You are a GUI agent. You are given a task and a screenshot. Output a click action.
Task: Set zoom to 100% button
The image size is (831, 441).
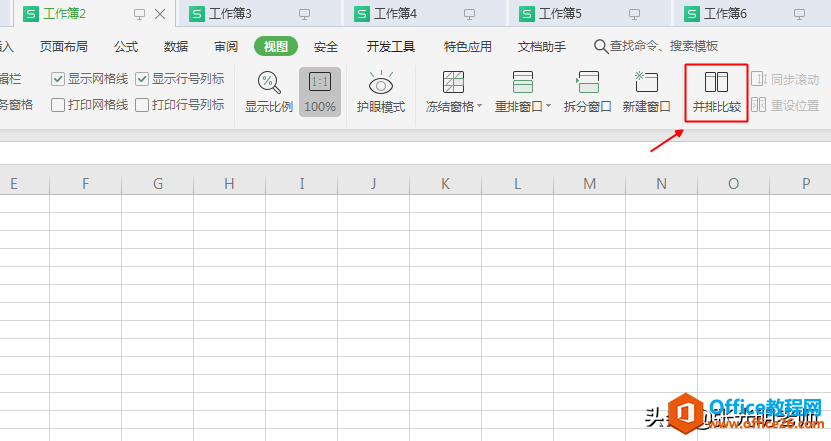point(320,92)
